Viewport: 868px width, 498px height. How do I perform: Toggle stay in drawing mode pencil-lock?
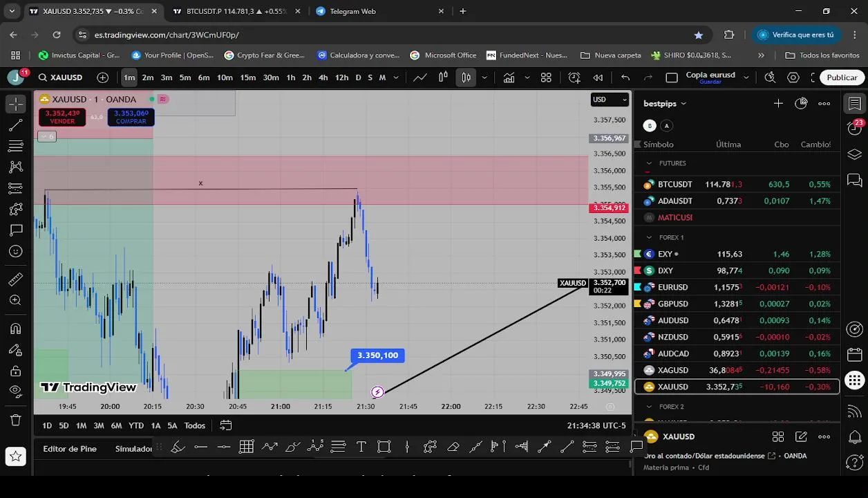tap(15, 349)
